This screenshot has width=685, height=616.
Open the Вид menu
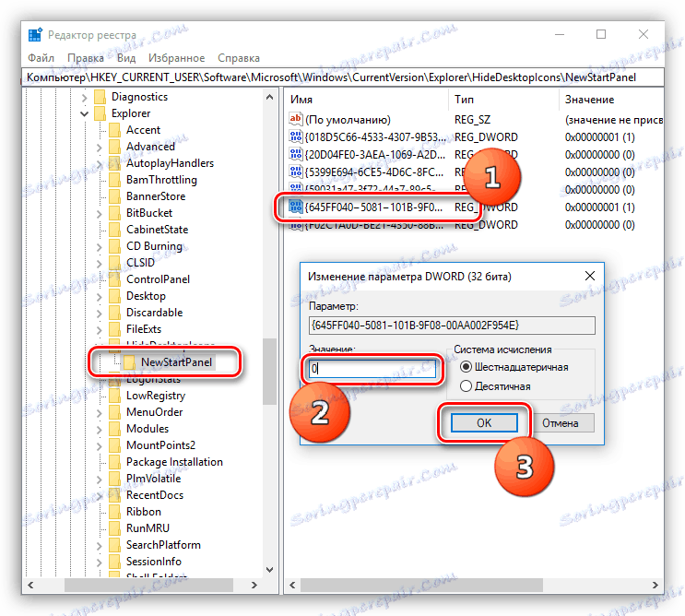tap(126, 58)
